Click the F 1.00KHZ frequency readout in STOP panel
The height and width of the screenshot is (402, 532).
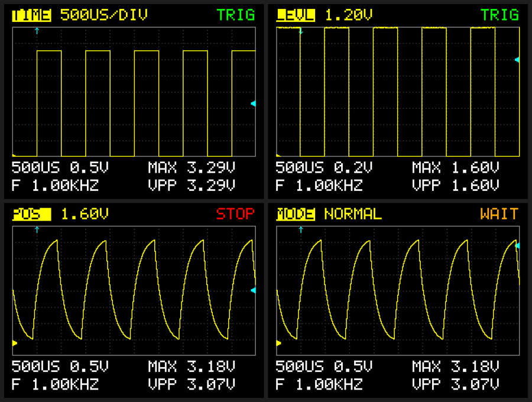pyautogui.click(x=56, y=384)
